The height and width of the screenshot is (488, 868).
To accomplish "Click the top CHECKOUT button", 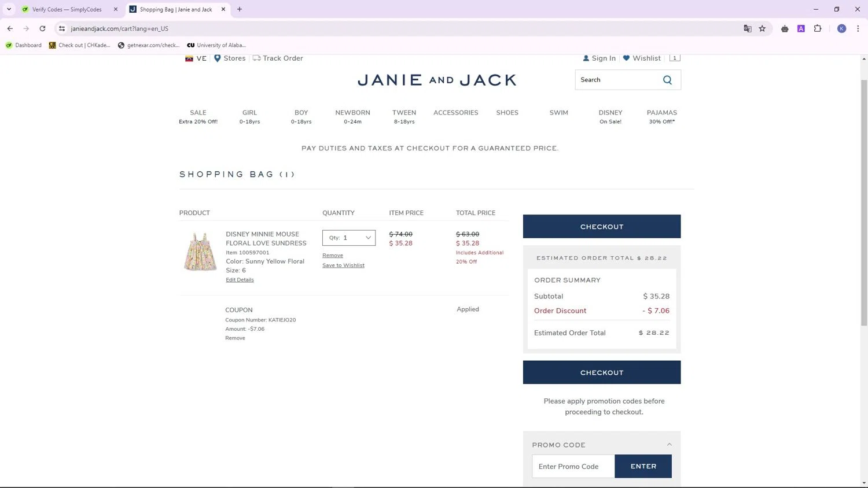I will click(x=602, y=227).
